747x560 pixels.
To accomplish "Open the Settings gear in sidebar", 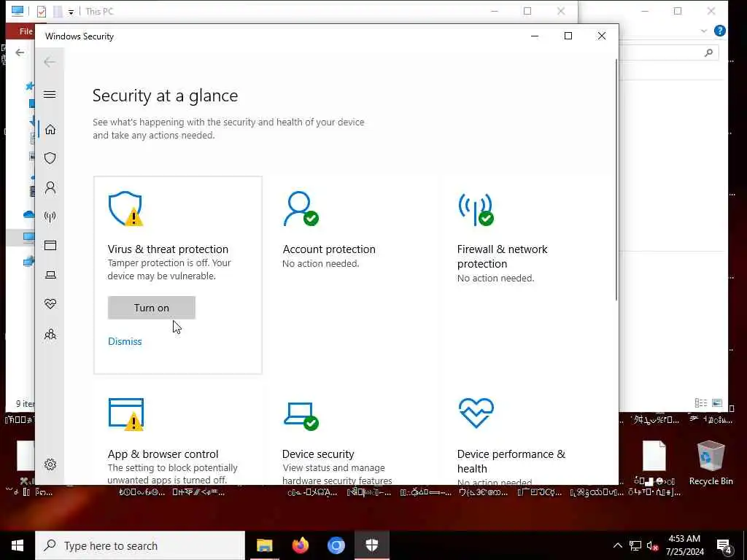I will point(50,464).
